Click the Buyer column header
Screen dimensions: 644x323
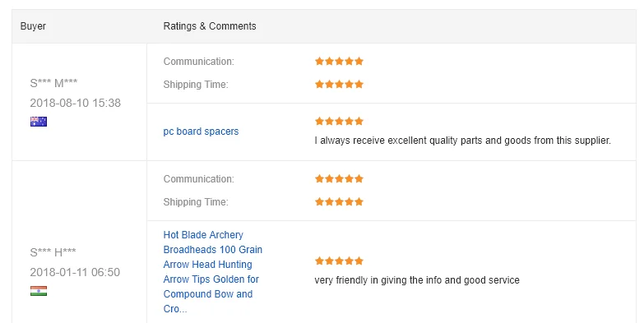[x=33, y=25]
